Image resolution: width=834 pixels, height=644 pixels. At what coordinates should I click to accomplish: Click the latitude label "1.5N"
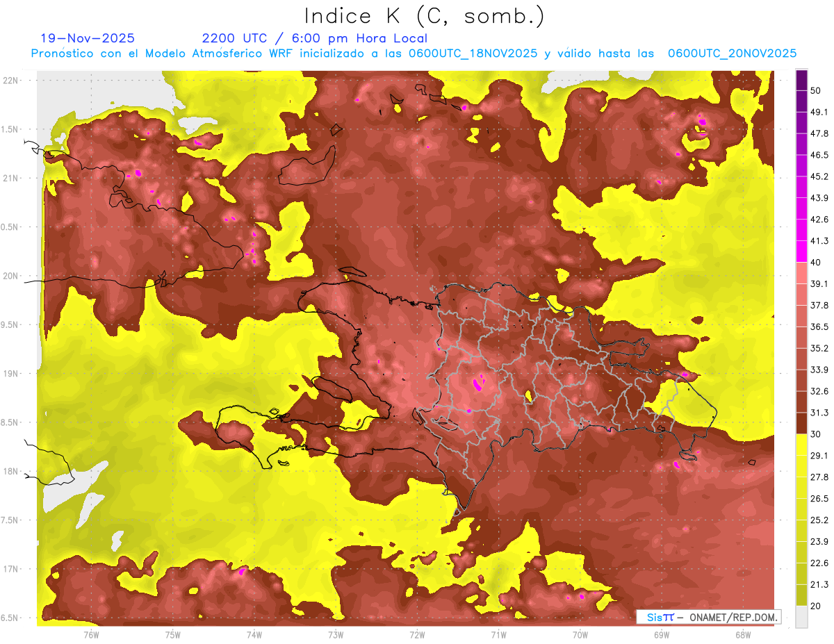[x=10, y=129]
